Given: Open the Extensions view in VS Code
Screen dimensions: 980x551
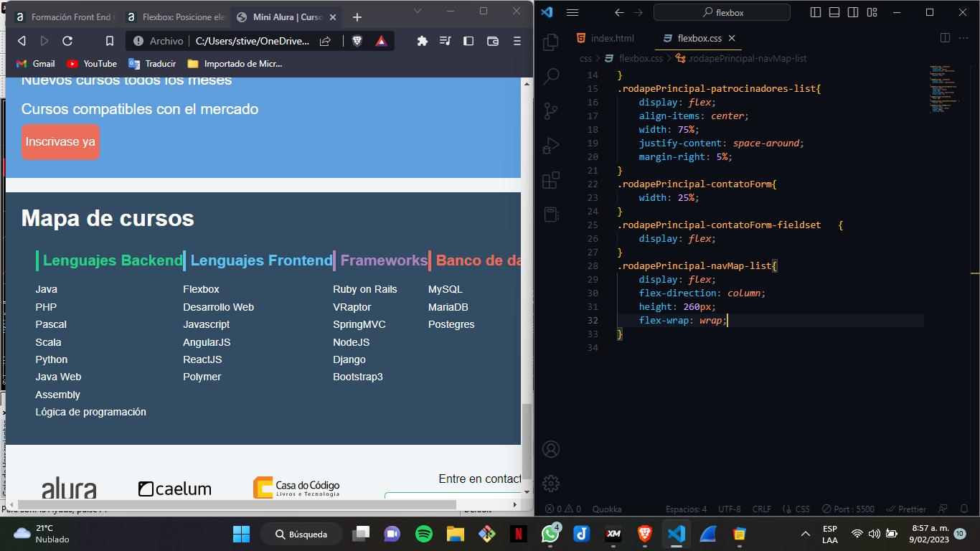Looking at the screenshot, I should [x=551, y=180].
